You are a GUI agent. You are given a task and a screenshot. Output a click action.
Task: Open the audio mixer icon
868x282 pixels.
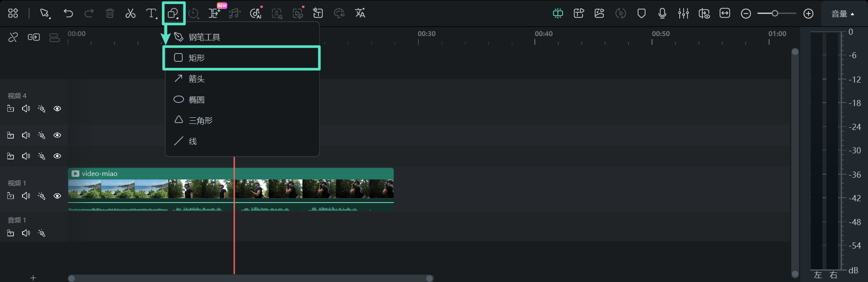coord(683,13)
